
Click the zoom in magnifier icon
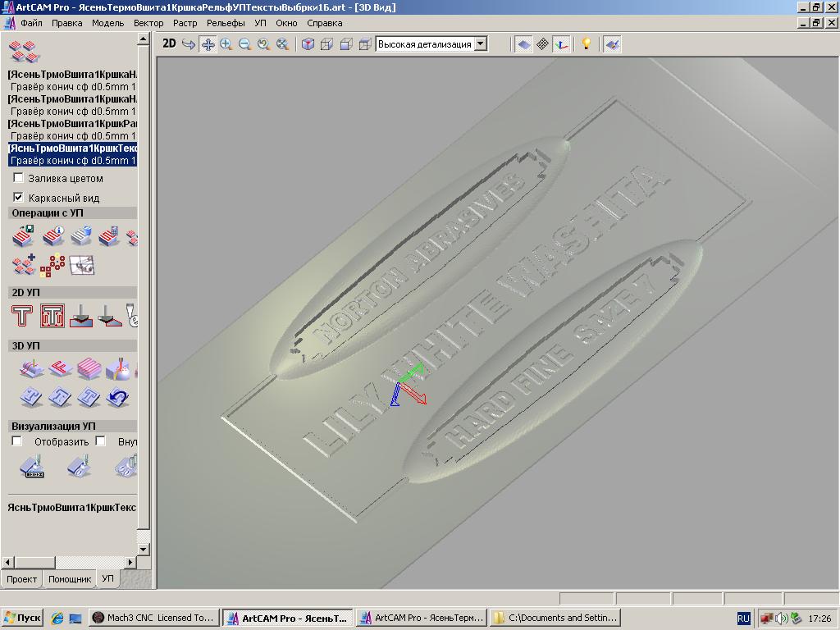(226, 44)
